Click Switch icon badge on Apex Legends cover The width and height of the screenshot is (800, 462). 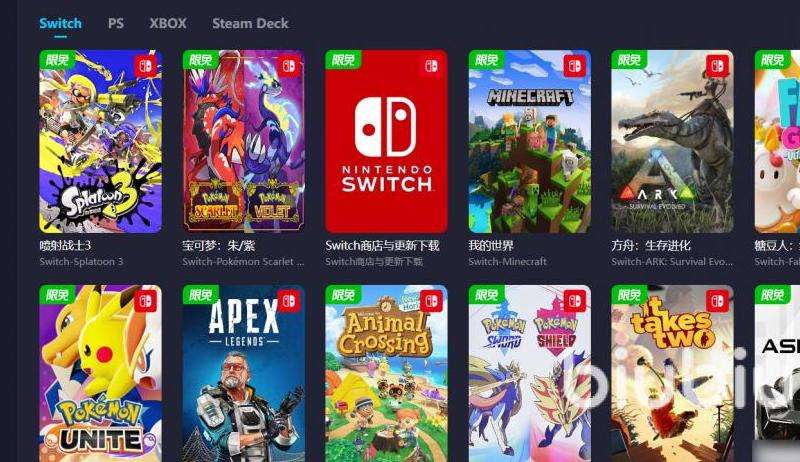point(289,301)
